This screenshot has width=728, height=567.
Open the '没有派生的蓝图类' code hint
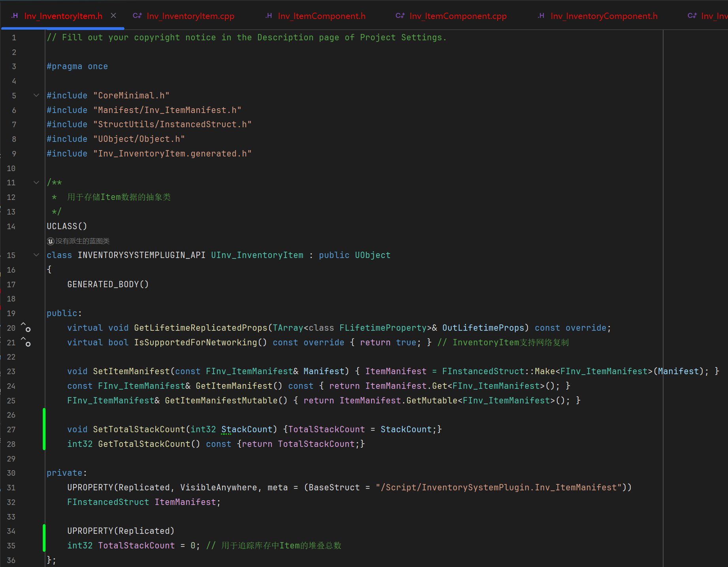[82, 241]
